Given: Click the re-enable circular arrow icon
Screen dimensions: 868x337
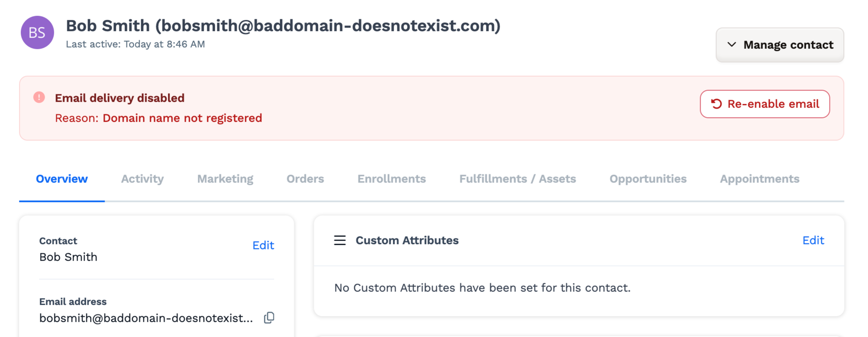Looking at the screenshot, I should [716, 104].
